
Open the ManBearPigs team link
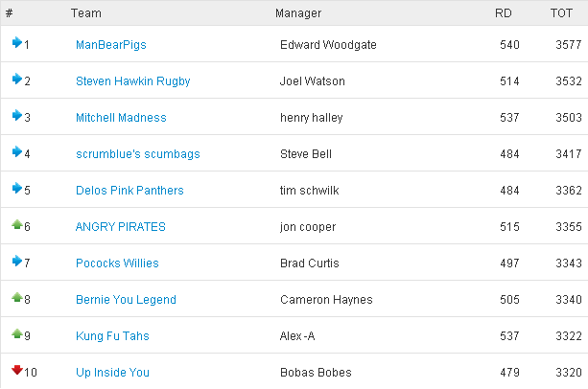111,45
